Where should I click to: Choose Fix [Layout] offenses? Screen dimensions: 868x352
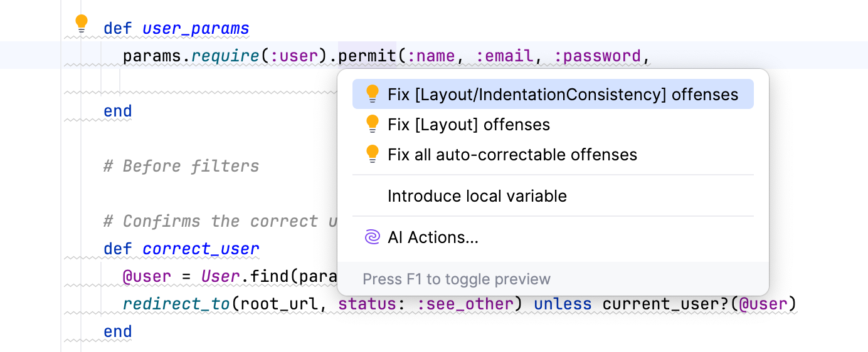pos(468,125)
